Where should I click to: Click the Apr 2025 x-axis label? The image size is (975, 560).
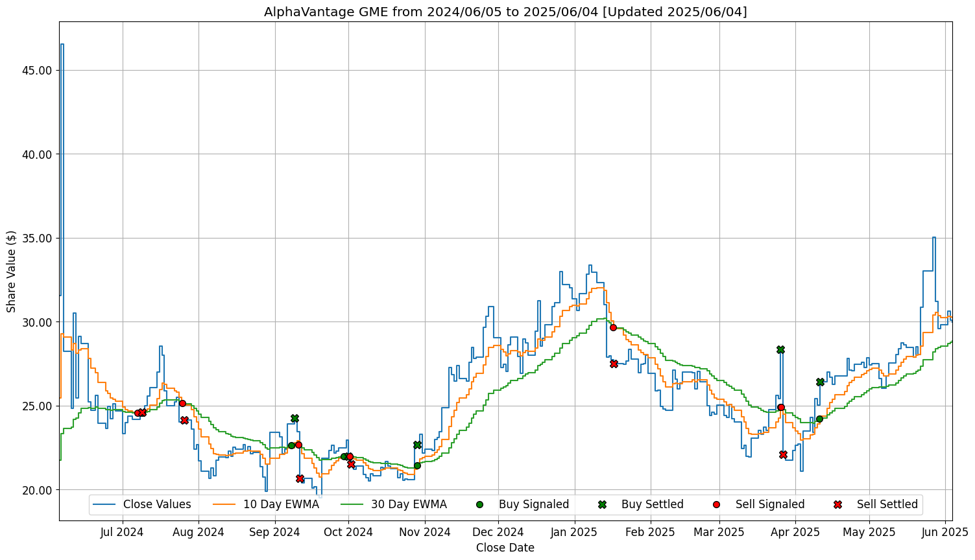(796, 532)
